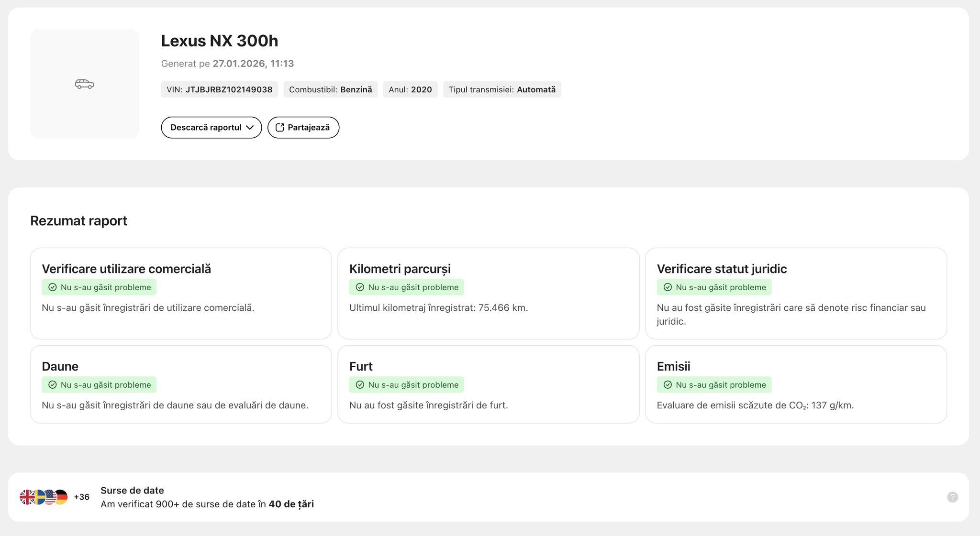Open the Emisii summary card
The width and height of the screenshot is (980, 536).
(x=795, y=384)
